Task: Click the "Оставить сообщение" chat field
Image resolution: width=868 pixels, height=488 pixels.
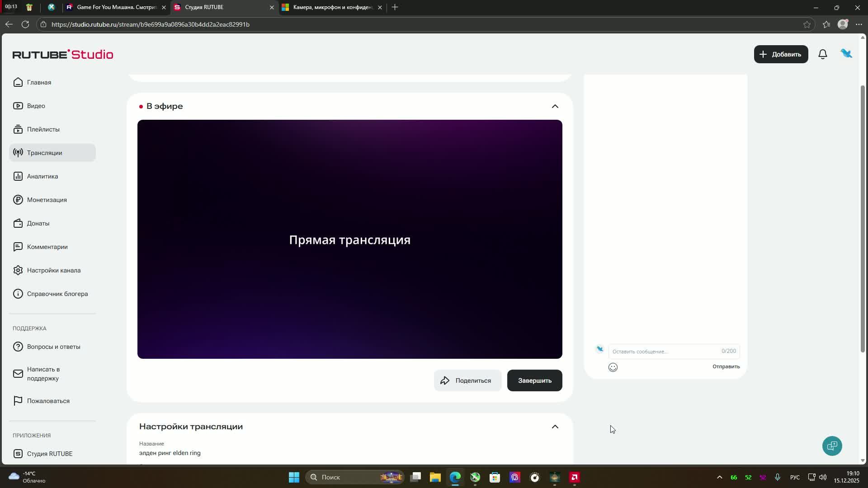Action: (x=665, y=352)
